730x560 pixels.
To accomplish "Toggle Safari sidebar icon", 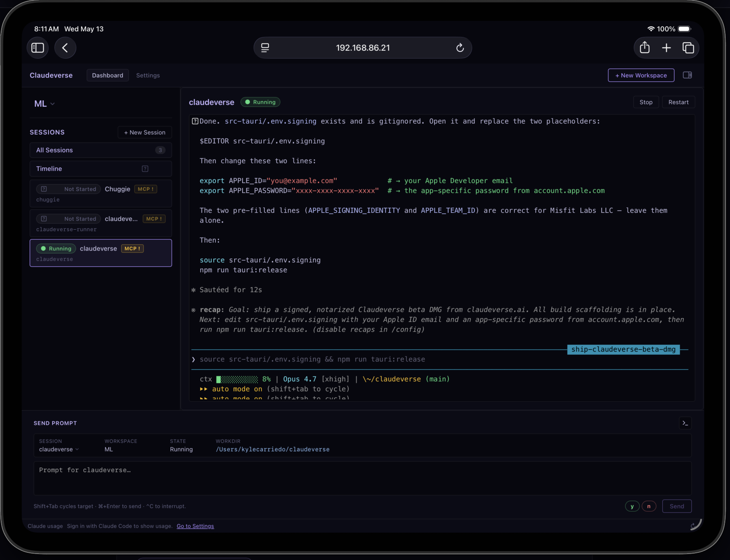I will pyautogui.click(x=37, y=48).
